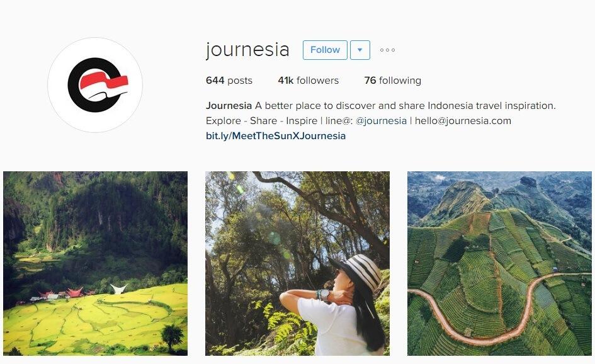Click the journesia username heading
Screen dimensions: 595x364
(x=247, y=50)
